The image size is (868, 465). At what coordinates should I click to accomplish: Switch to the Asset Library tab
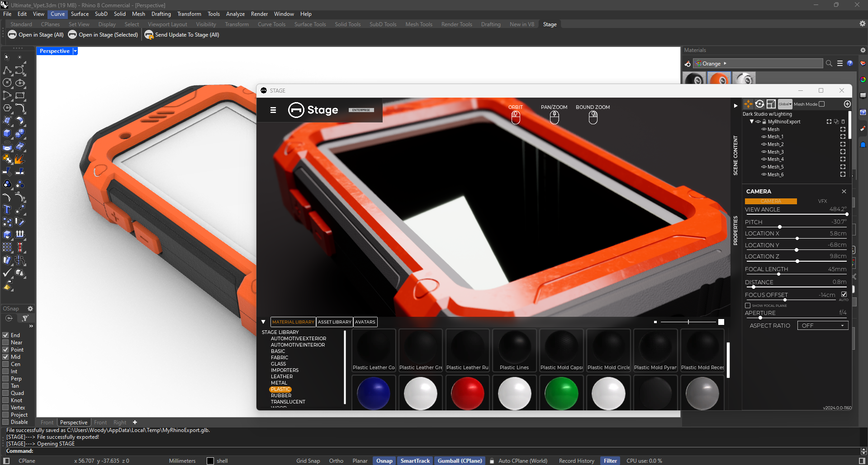click(335, 322)
